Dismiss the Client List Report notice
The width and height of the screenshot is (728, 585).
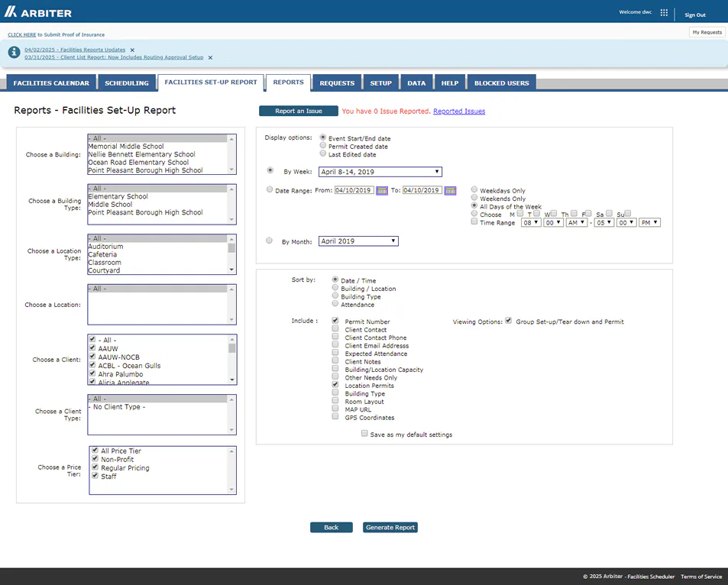pyautogui.click(x=210, y=57)
